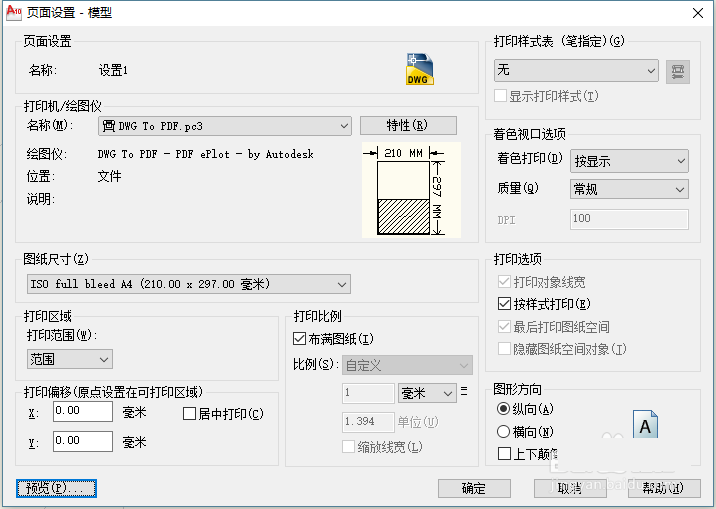Click the page orientation preview icon
716x509 pixels.
646,425
